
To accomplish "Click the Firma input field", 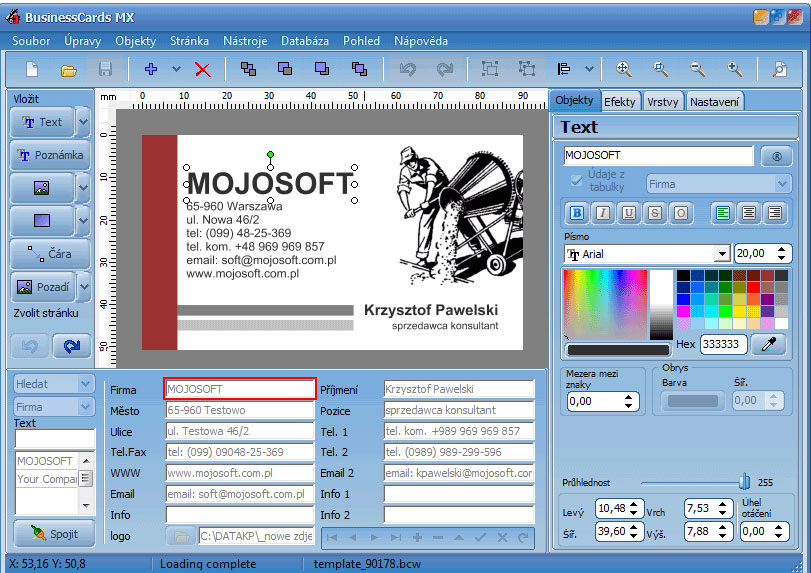I will click(x=239, y=389).
